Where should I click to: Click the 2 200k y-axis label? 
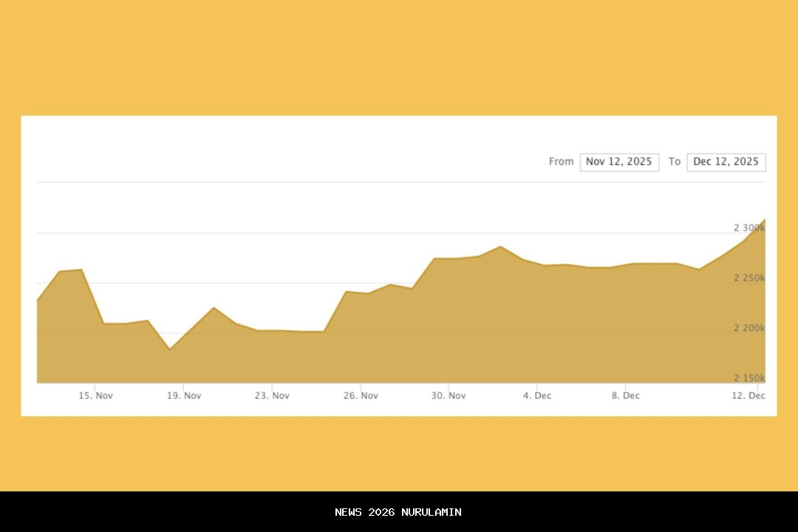[x=748, y=328]
